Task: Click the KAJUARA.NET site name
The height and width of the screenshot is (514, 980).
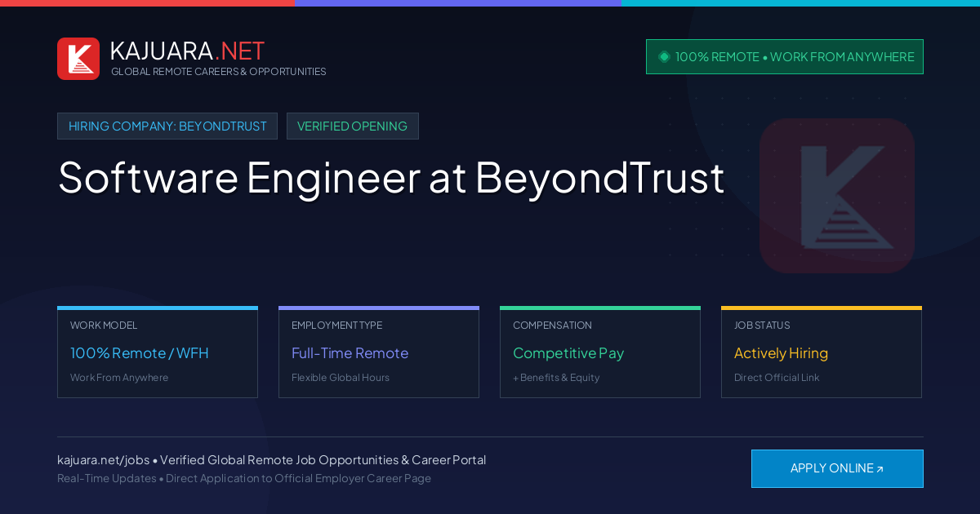Action: pos(187,51)
